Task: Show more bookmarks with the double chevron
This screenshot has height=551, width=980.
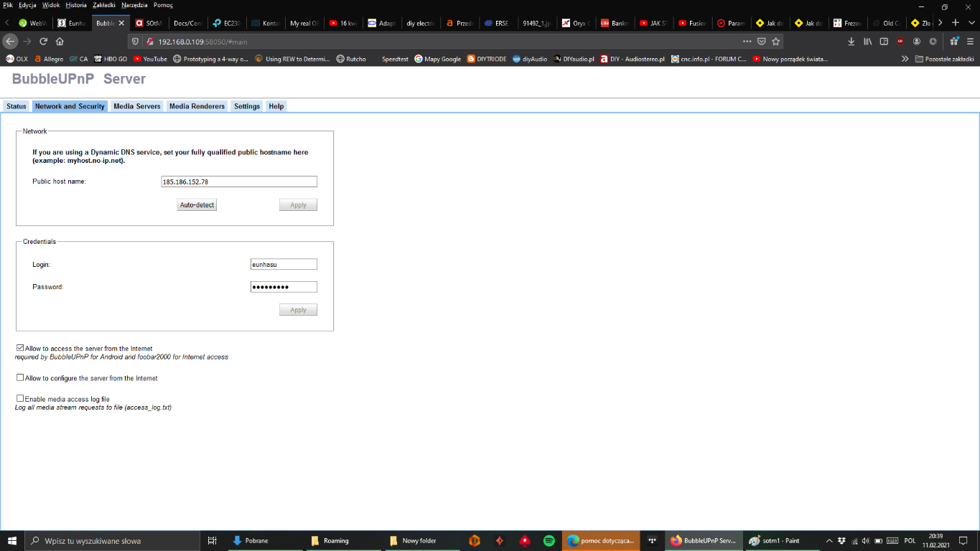Action: 905,59
